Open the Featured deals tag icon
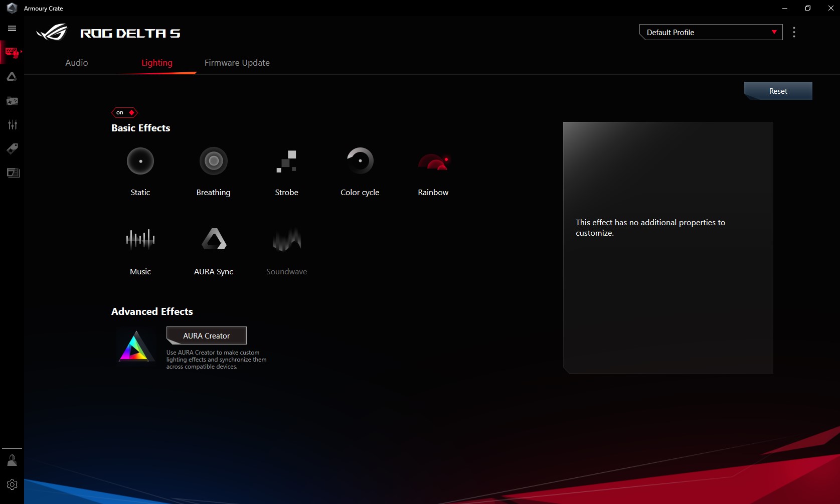 click(12, 148)
